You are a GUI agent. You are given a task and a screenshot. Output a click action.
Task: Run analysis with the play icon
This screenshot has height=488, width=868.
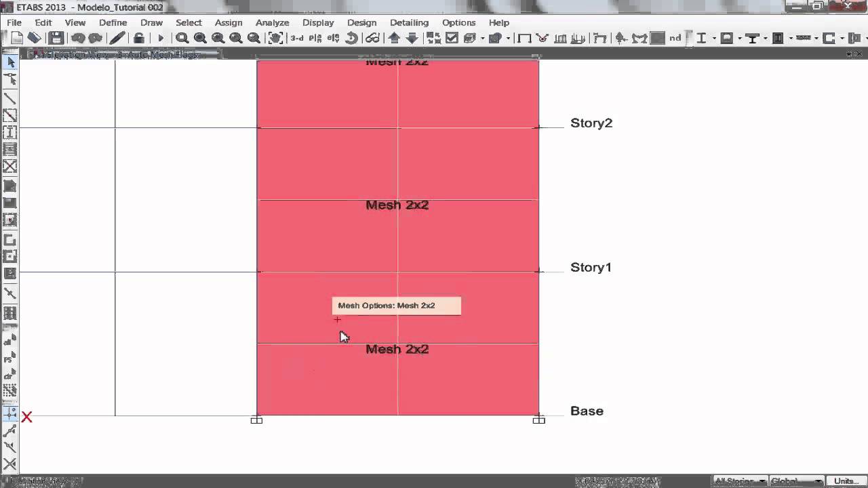(x=161, y=39)
